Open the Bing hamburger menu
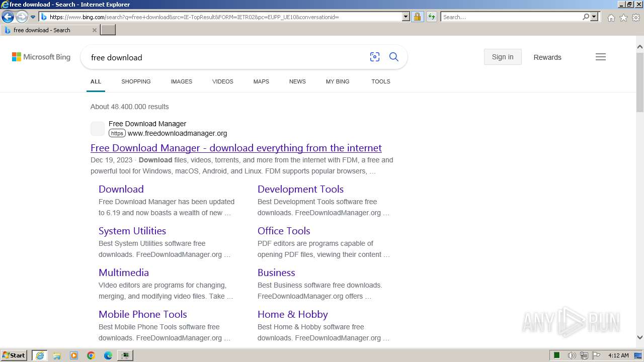Screen dimensions: 644x362 click(601, 57)
